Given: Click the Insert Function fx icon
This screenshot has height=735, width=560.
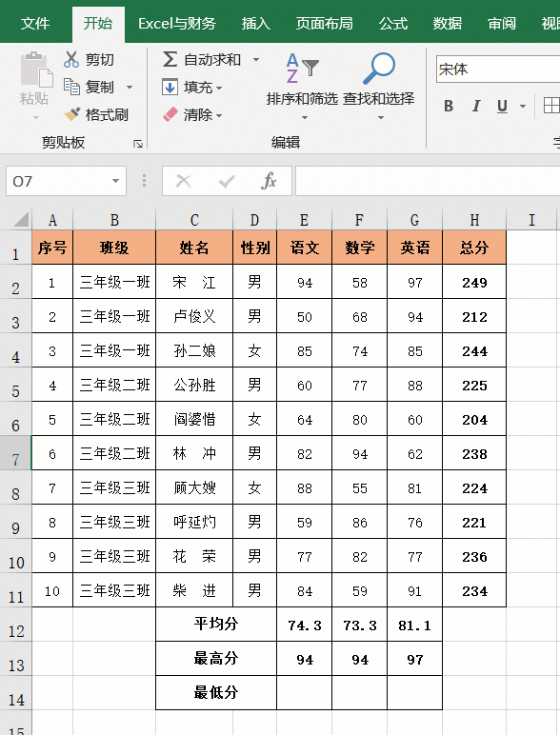Looking at the screenshot, I should 269,181.
